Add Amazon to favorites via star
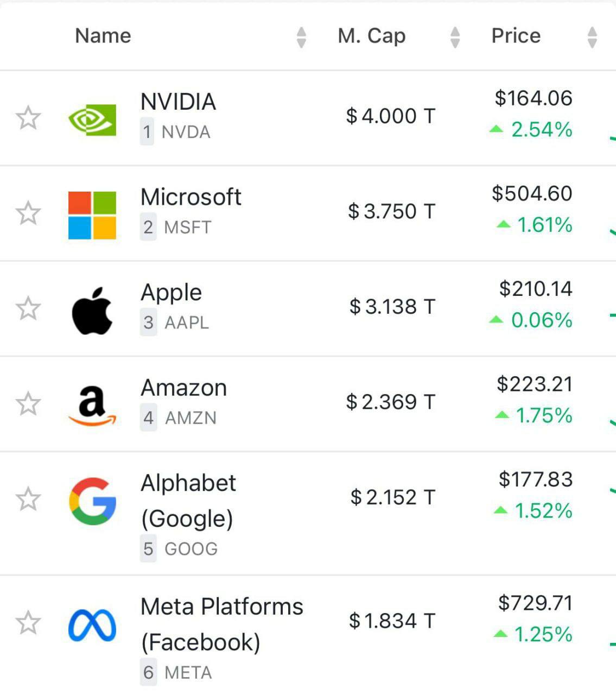The image size is (616, 695). [x=28, y=403]
